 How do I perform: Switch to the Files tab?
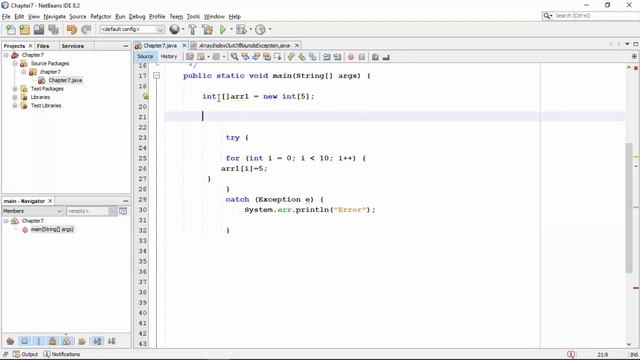tap(43, 46)
